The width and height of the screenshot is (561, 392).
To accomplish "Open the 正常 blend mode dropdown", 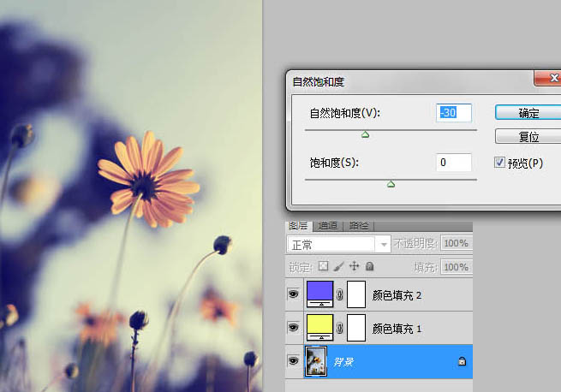I will pyautogui.click(x=339, y=244).
